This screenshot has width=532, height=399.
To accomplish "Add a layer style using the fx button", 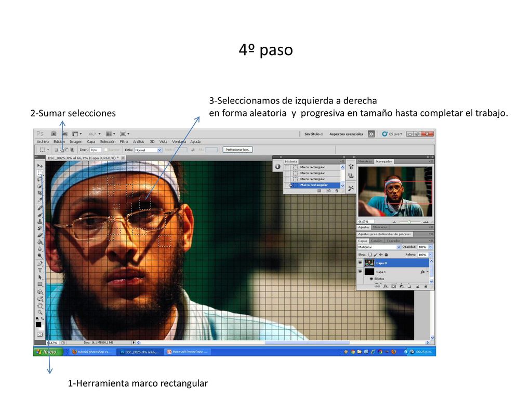I will tap(385, 287).
